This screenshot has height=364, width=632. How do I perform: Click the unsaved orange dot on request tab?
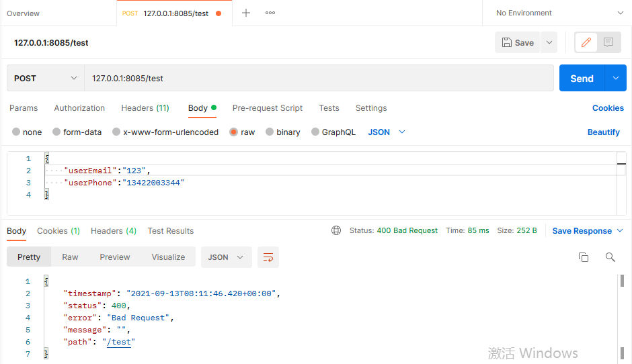point(219,13)
